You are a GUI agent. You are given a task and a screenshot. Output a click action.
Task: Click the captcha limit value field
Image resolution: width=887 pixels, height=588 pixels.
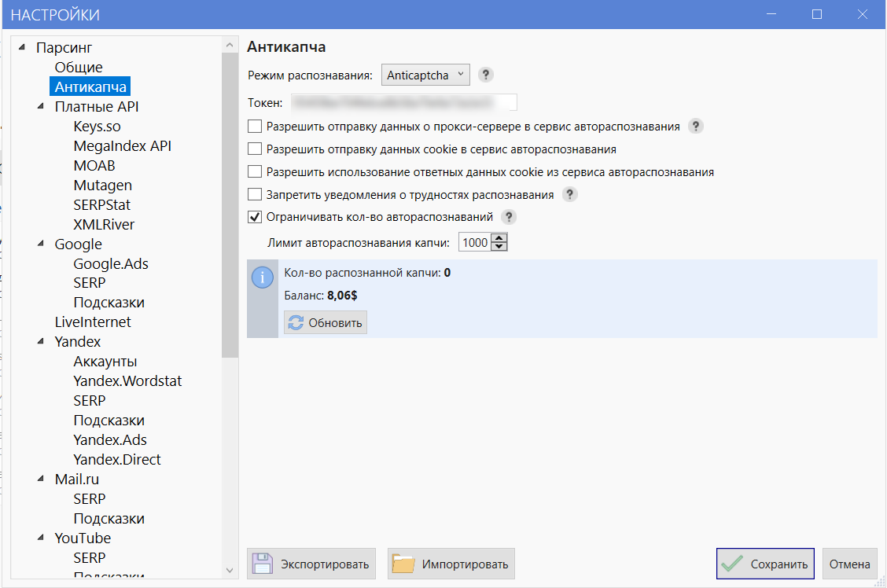point(475,243)
